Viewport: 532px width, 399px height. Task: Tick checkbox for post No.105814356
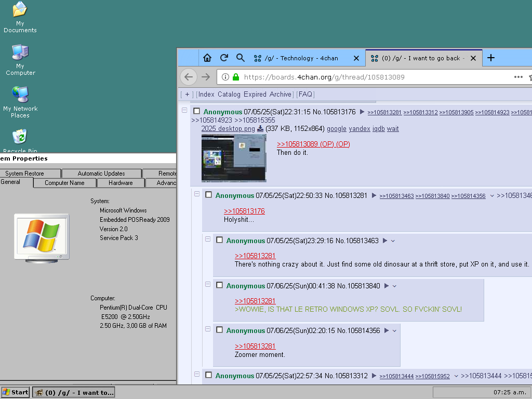[220, 330]
